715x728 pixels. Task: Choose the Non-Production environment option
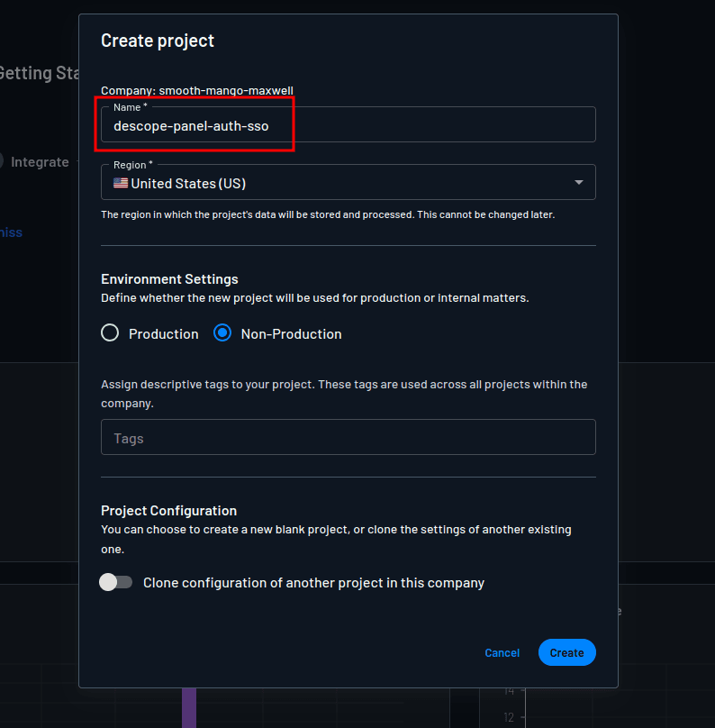pos(222,332)
